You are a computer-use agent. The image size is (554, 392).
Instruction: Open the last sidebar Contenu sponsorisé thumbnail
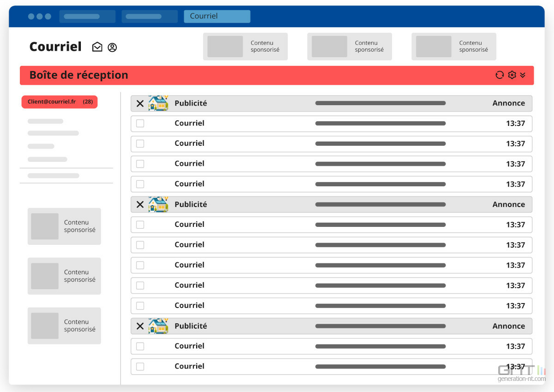[64, 326]
